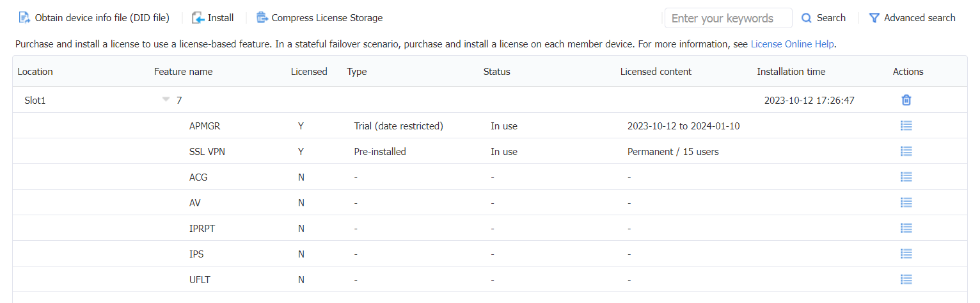Open Advanced search filter

coord(912,18)
